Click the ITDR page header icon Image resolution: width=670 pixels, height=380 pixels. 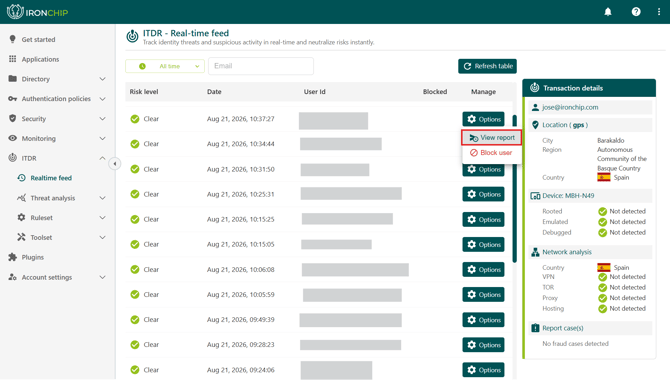click(132, 36)
